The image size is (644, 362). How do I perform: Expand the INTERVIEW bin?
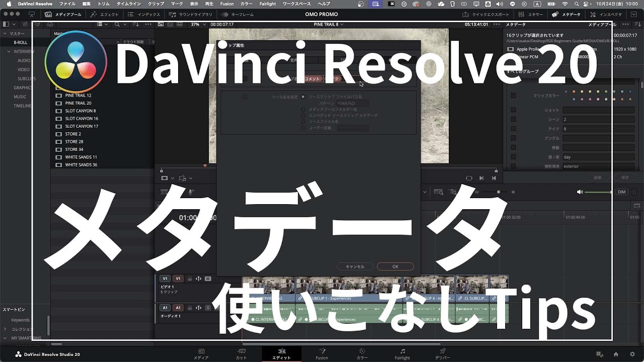click(x=9, y=52)
